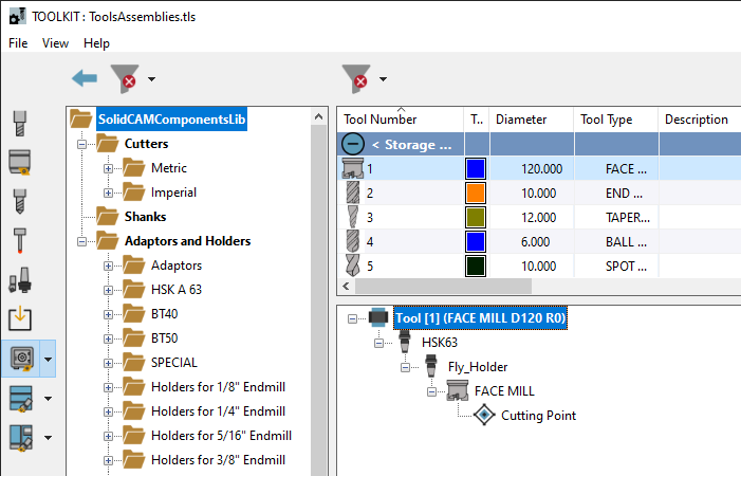Expand the HSK A 63 folder

pyautogui.click(x=108, y=290)
